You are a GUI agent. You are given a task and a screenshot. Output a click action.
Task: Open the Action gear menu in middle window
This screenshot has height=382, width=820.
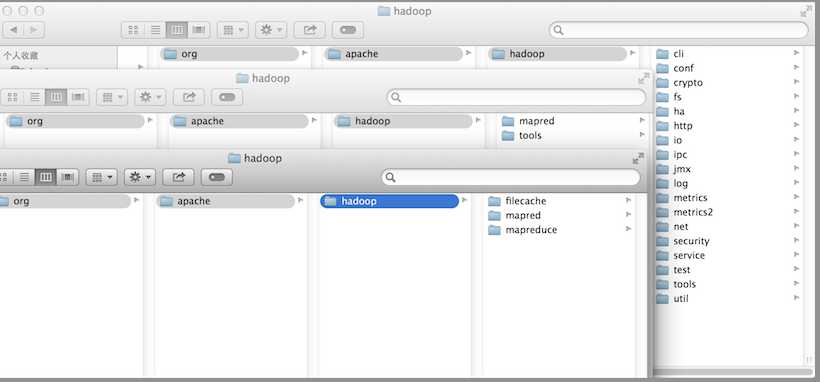pyautogui.click(x=150, y=97)
